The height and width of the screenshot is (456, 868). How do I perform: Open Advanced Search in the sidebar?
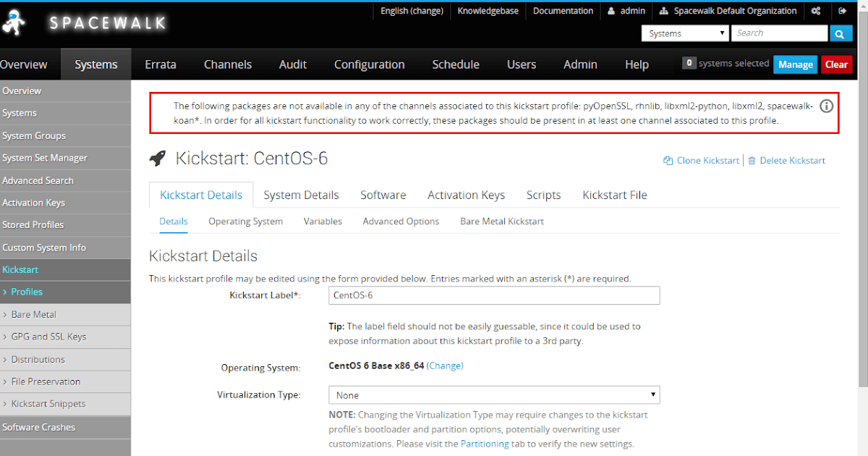point(65,180)
